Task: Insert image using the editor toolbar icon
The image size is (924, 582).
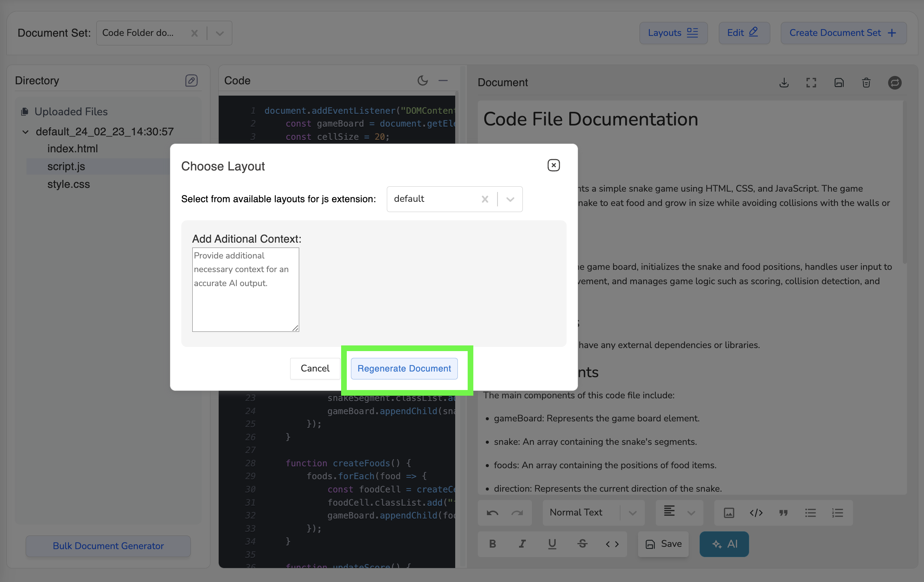Action: pyautogui.click(x=729, y=512)
